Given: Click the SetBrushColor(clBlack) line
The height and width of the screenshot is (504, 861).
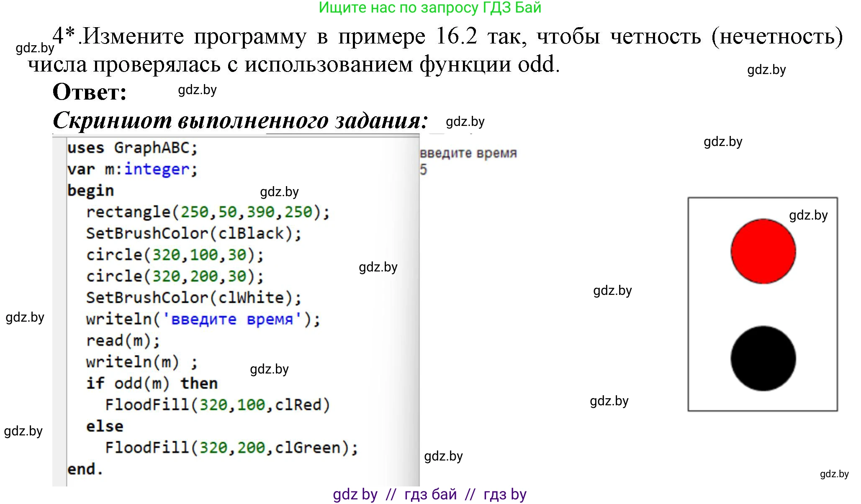Looking at the screenshot, I should (x=193, y=233).
